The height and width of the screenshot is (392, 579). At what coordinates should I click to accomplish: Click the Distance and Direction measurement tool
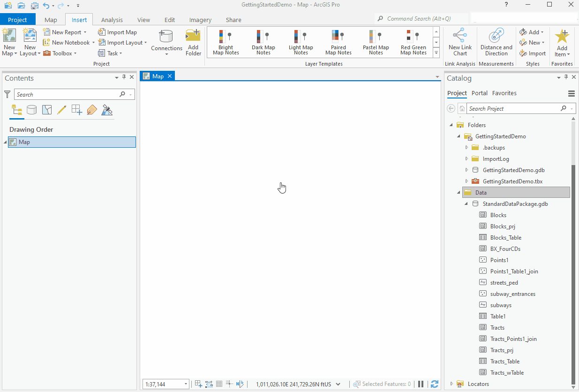(496, 42)
